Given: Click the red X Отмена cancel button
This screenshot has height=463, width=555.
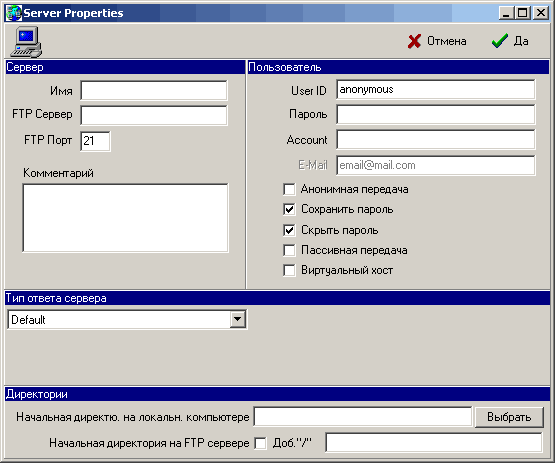Looking at the screenshot, I should pos(437,41).
